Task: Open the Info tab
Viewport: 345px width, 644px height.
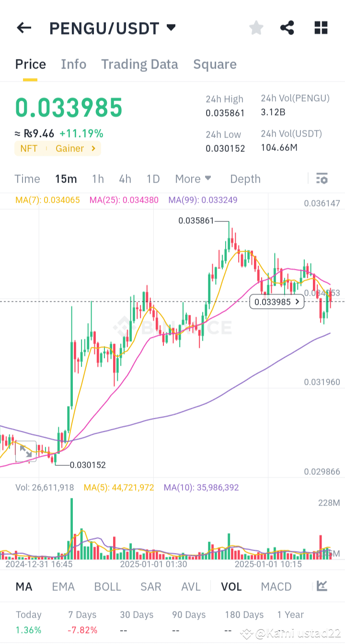Action: click(x=73, y=64)
